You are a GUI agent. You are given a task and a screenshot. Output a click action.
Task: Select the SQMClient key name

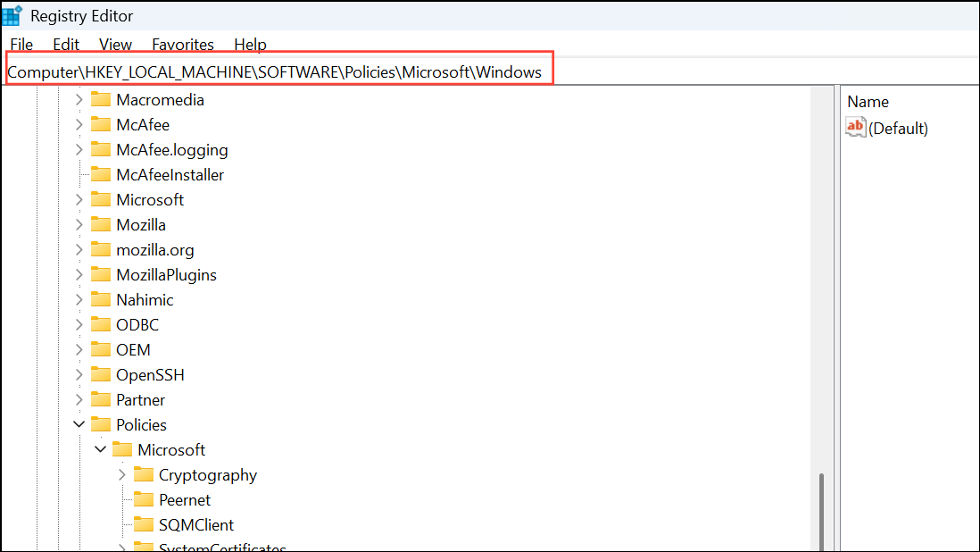(x=196, y=525)
